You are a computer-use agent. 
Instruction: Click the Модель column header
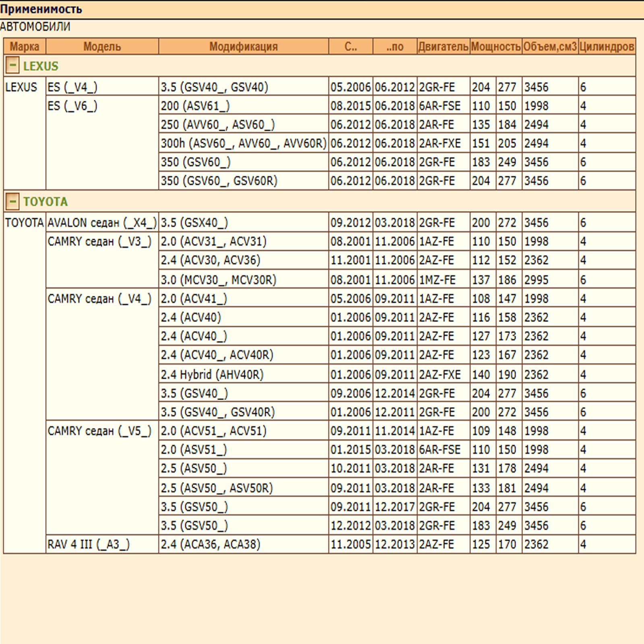(x=102, y=47)
